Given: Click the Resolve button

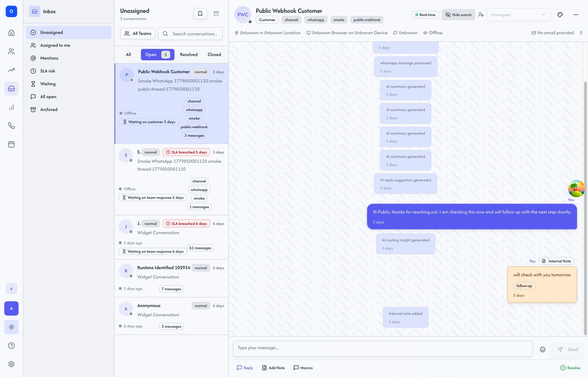Looking at the screenshot, I should click(x=570, y=368).
